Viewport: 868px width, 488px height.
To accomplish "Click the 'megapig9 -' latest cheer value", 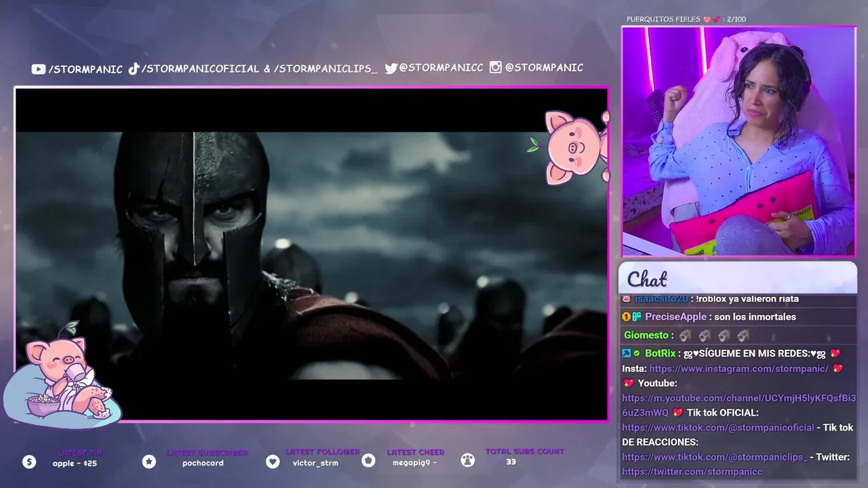I will pos(414,463).
